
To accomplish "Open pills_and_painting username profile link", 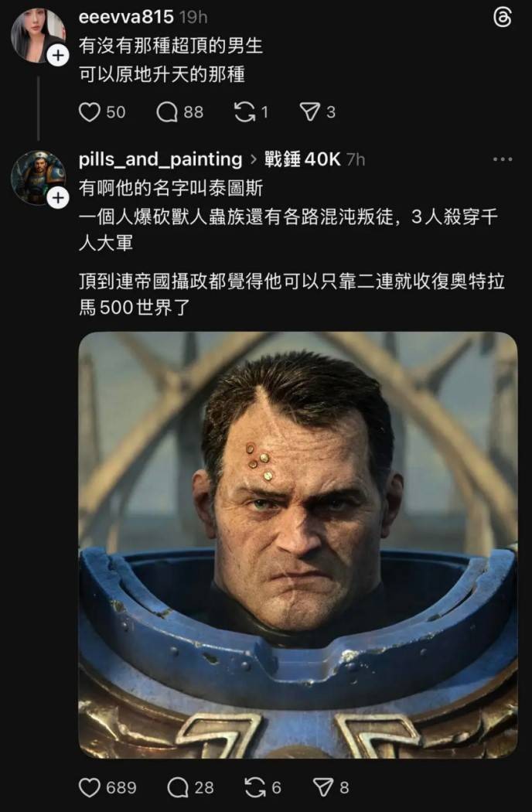I will tap(161, 159).
